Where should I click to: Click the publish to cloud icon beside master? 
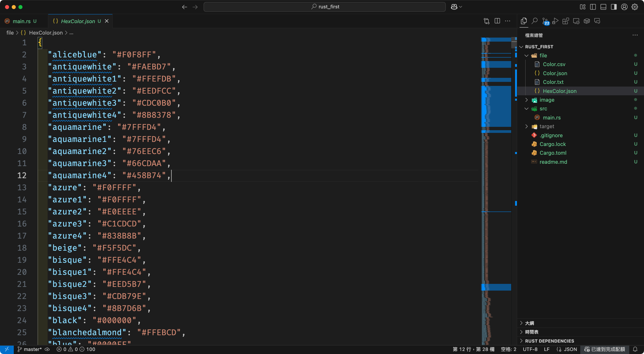[47, 349]
